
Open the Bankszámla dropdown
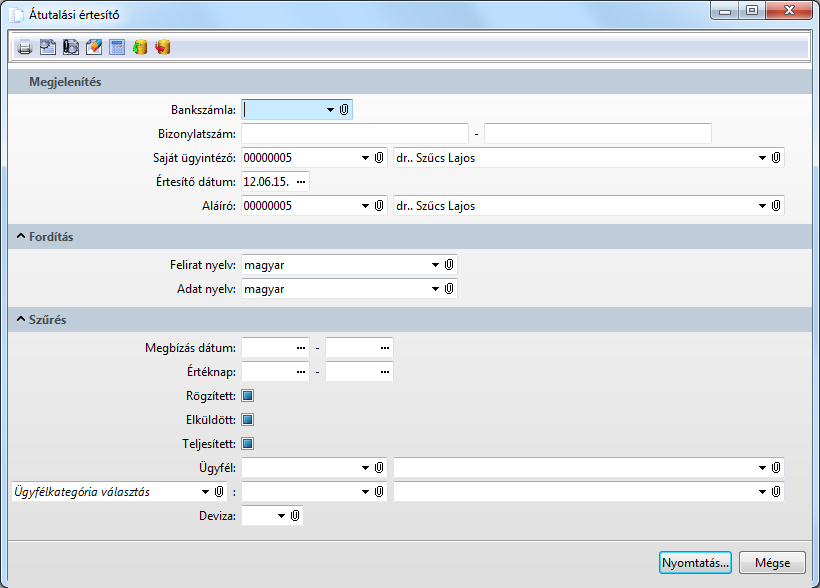point(331,110)
